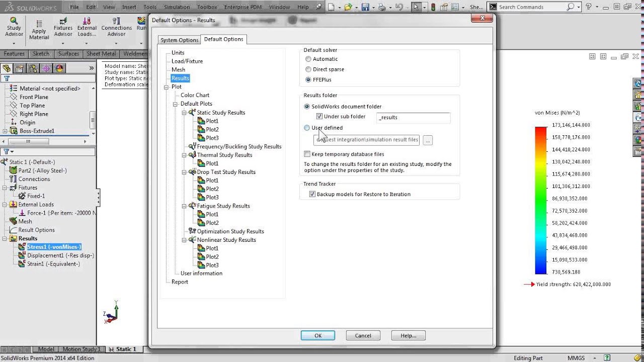Switch to the Sheet Metal tab
The height and width of the screenshot is (362, 644).
(x=101, y=54)
